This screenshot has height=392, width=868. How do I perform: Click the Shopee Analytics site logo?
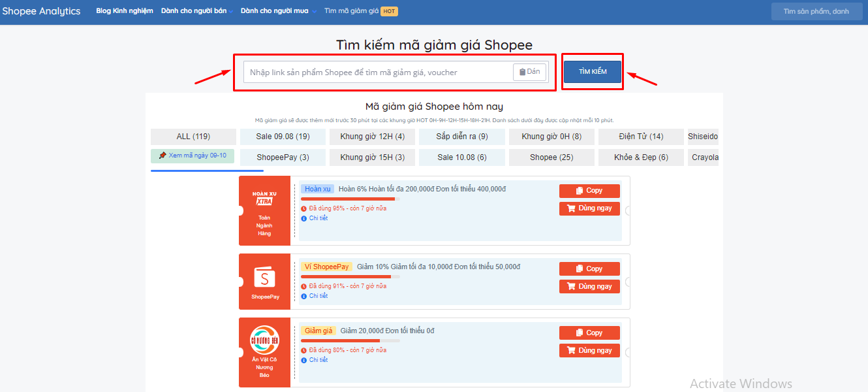[x=41, y=11]
